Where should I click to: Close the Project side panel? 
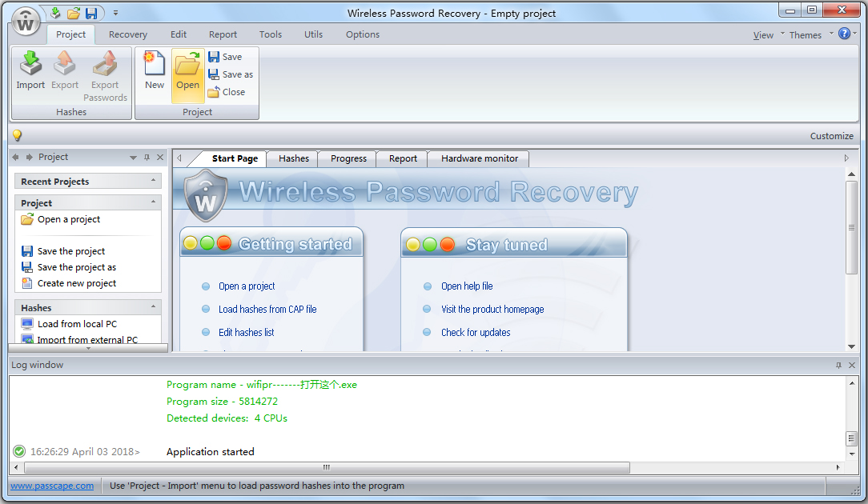coord(160,158)
